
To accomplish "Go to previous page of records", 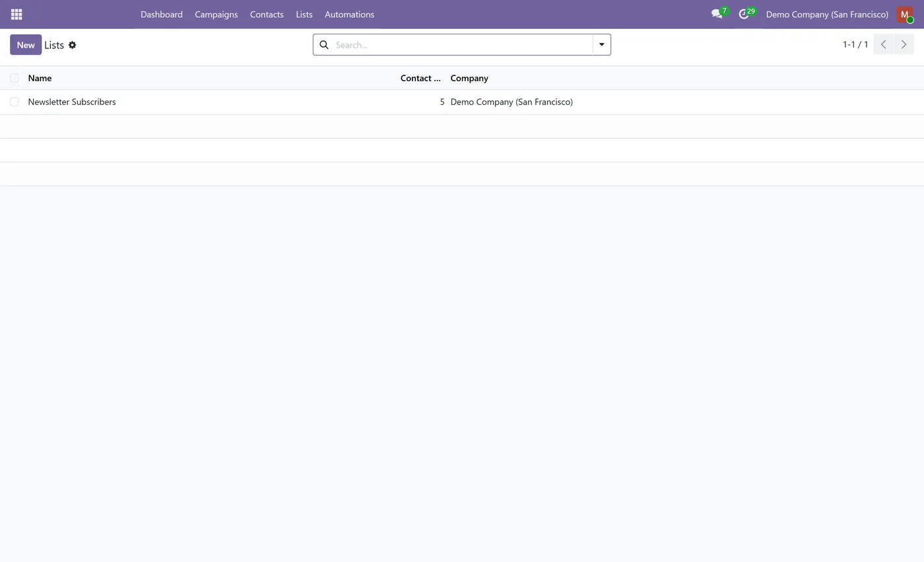I will click(884, 45).
